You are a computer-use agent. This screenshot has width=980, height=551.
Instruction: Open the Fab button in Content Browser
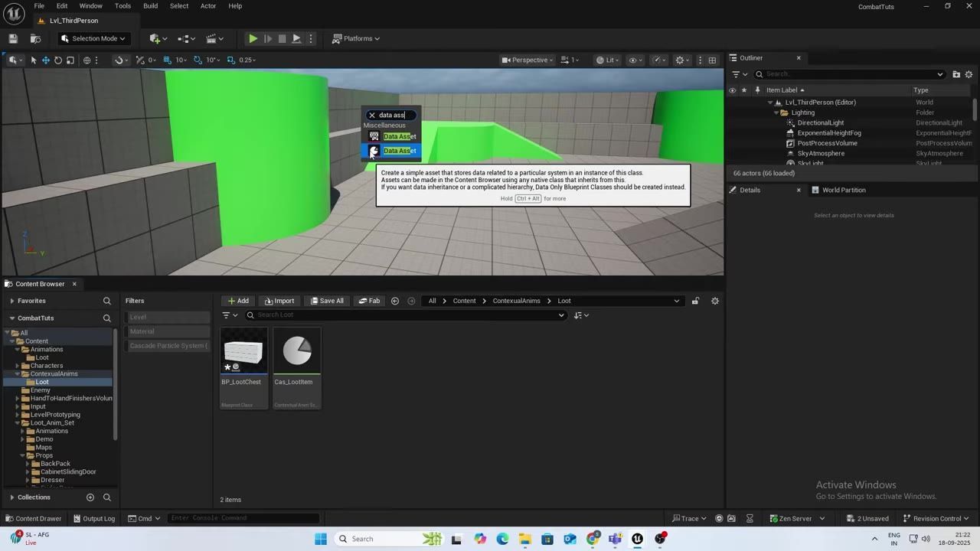(369, 301)
